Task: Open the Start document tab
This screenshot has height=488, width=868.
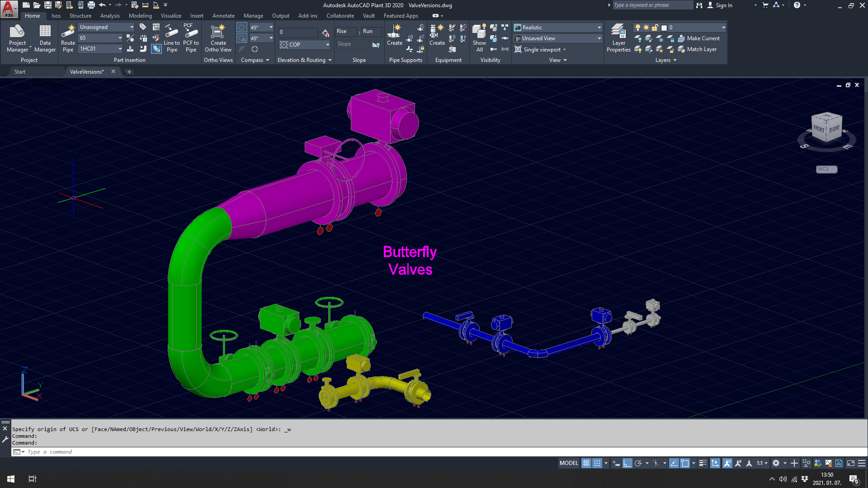Action: (x=20, y=72)
